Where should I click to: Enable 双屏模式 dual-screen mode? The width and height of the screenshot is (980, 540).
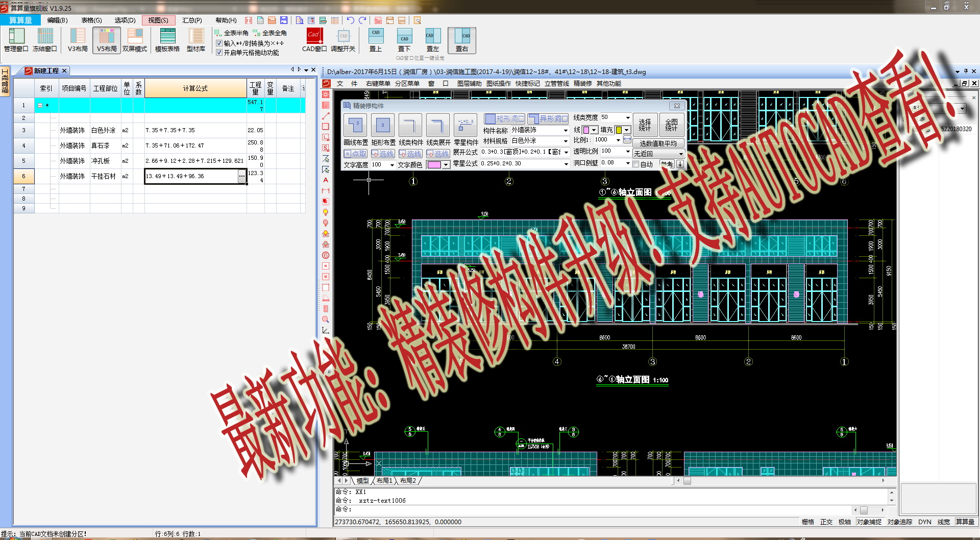coord(135,40)
